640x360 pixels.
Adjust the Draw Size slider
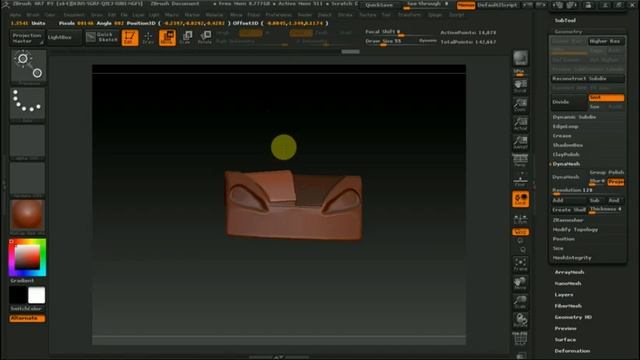391,42
